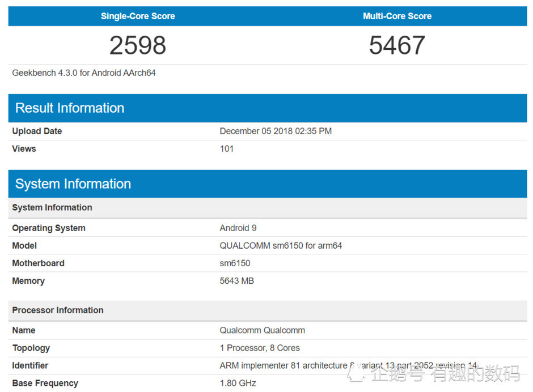This screenshot has width=533, height=392.
Task: Select the Motherboard value sm6150
Action: pyautogui.click(x=235, y=263)
